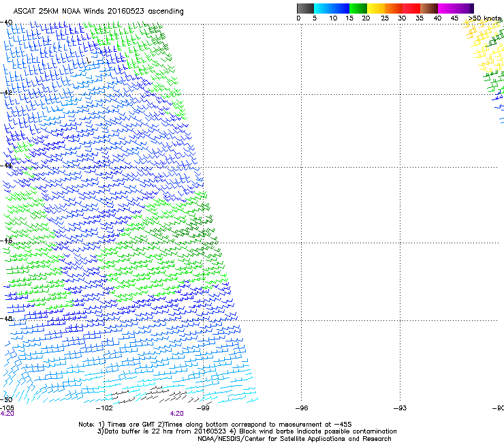Click the -102 longitude axis label

point(104,408)
